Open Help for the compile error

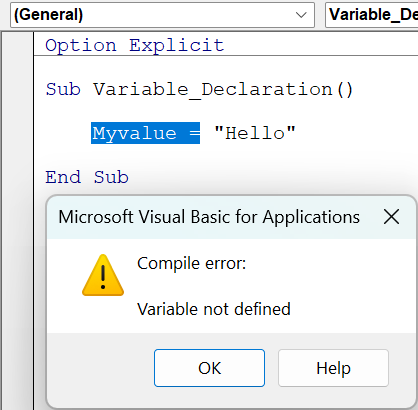click(x=333, y=368)
